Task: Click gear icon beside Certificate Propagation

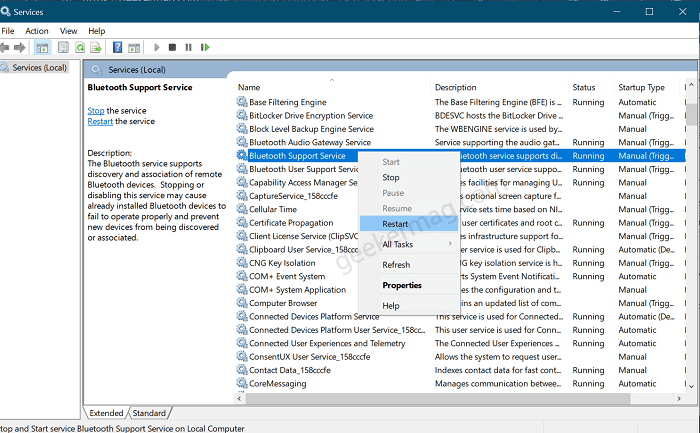Action: tap(242, 222)
